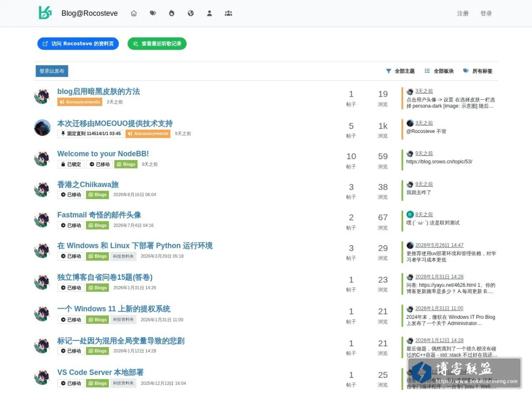Click 固定直到 114514/1/1 03:45 pinned badge
This screenshot has height=399, width=532.
(x=90, y=133)
